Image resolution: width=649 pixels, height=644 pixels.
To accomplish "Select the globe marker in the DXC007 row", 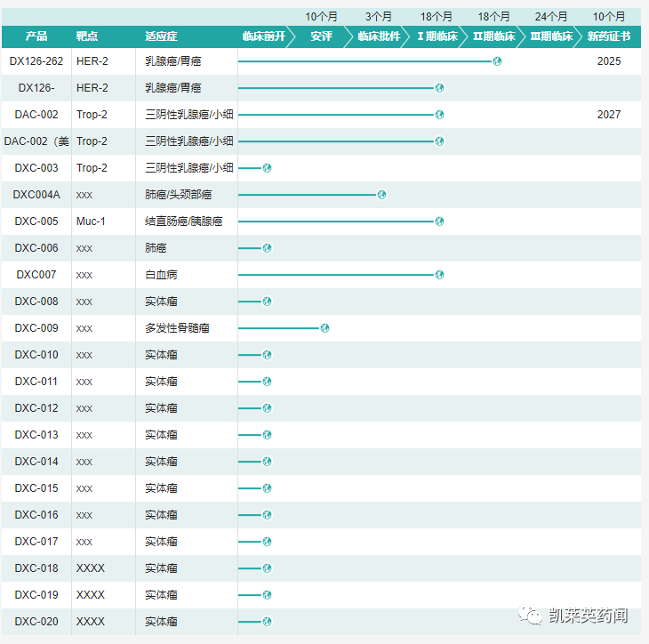I will point(439,275).
